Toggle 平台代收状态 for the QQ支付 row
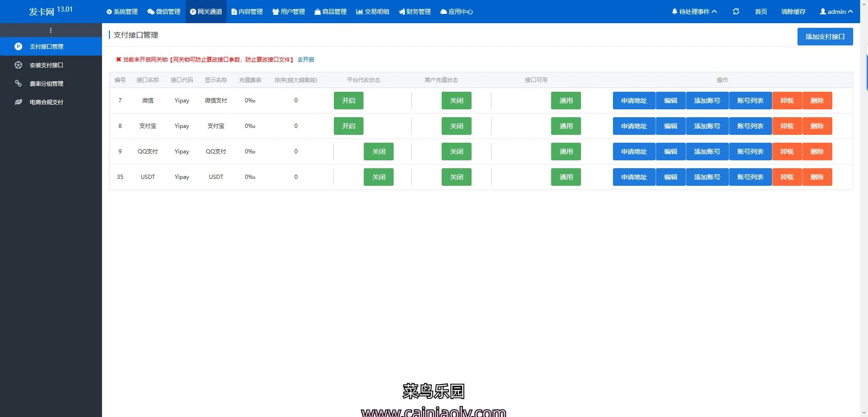The image size is (868, 417). [x=378, y=152]
